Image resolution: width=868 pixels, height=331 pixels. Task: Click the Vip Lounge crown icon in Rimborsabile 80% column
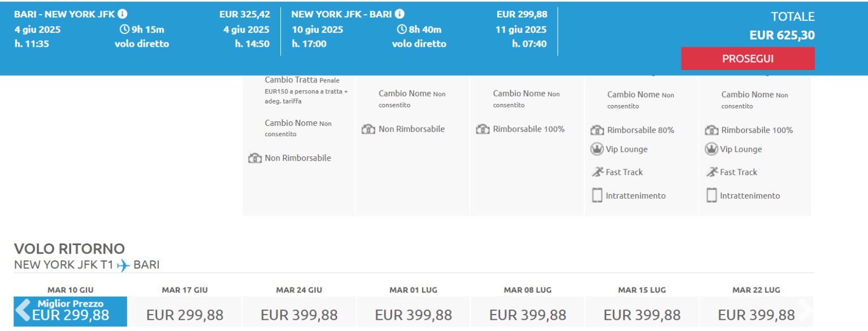click(597, 150)
